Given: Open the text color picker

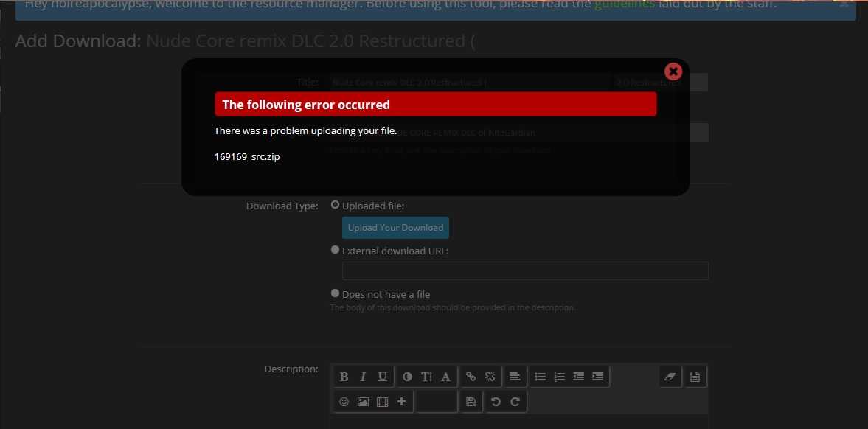Looking at the screenshot, I should click(x=407, y=377).
